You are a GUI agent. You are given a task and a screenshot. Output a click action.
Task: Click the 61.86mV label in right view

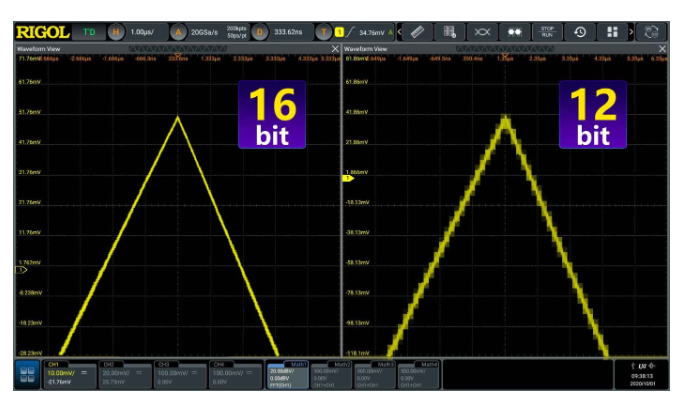[357, 82]
